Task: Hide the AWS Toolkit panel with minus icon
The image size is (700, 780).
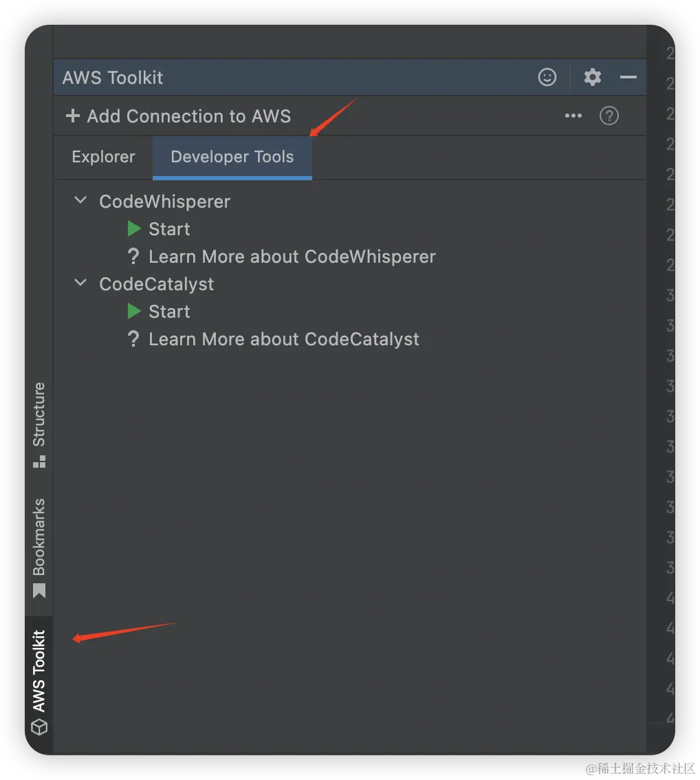Action: [x=628, y=77]
